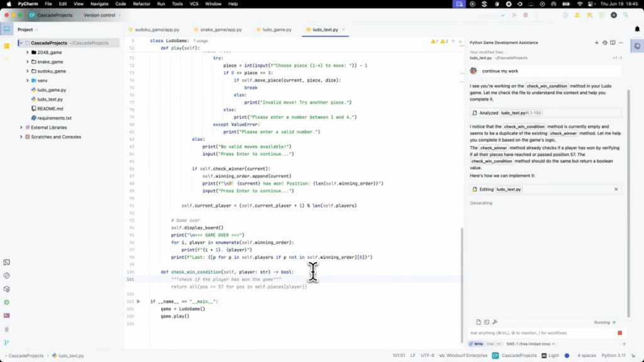Expand the sudoku_game folder
Image resolution: width=644 pixels, height=362 pixels.
(28, 71)
